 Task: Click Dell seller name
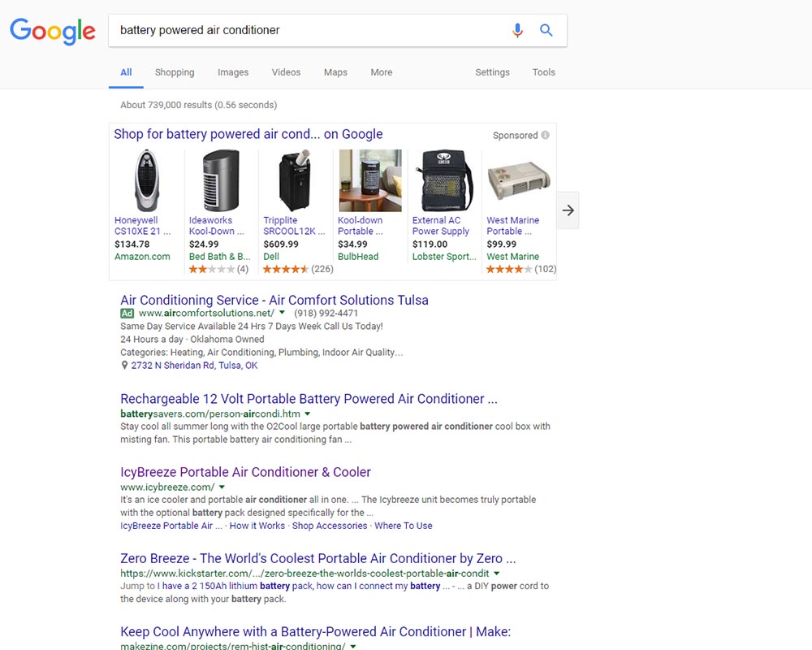coord(271,257)
